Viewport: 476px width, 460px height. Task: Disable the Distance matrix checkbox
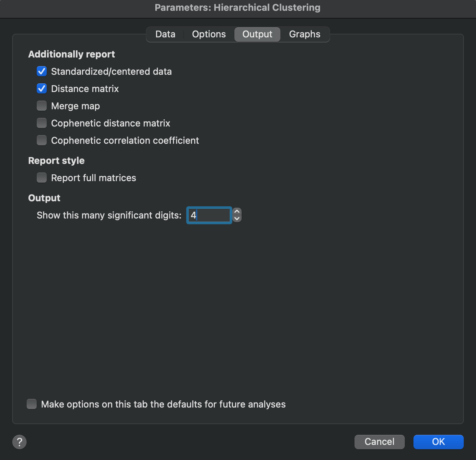pos(42,89)
